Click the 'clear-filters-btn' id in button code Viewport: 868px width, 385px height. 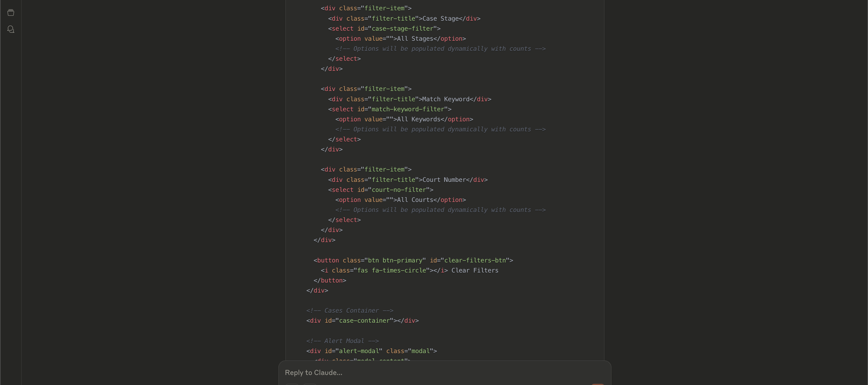475,260
